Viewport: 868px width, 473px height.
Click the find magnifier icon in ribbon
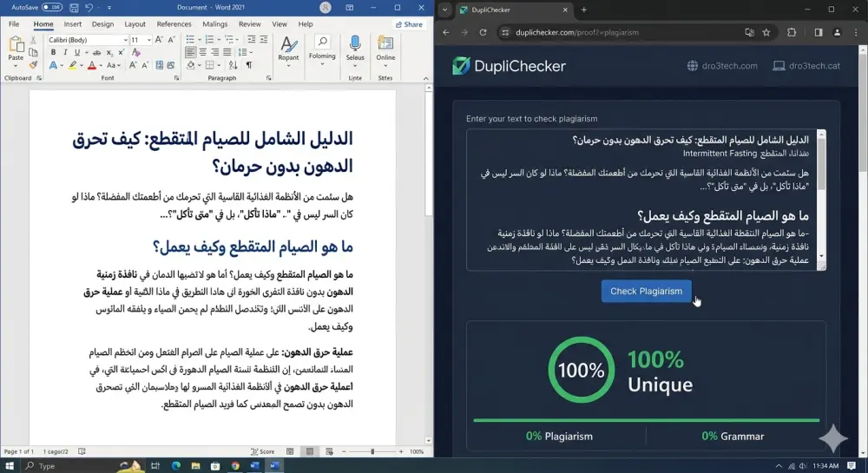click(322, 42)
